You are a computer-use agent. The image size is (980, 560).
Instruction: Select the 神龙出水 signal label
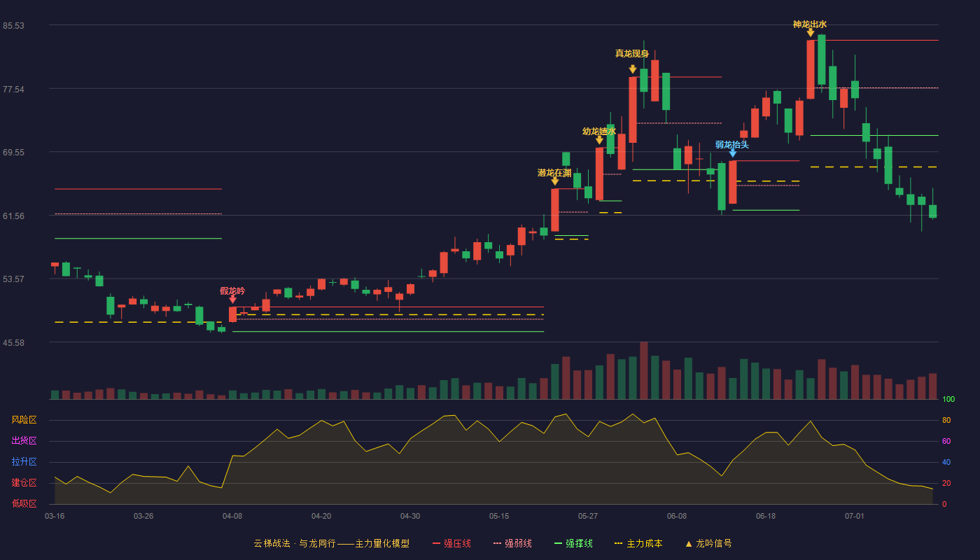(810, 24)
